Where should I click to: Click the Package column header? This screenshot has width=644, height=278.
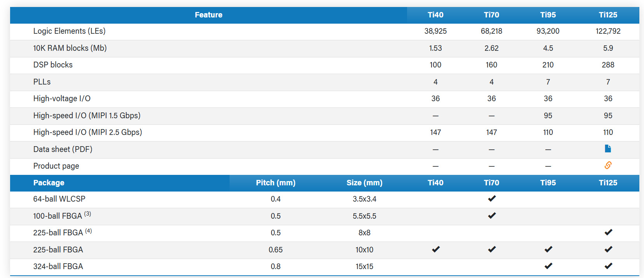coord(49,183)
